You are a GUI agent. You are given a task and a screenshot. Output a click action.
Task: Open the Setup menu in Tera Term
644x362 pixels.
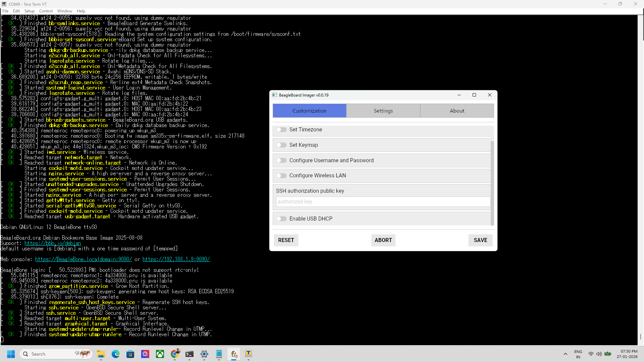pyautogui.click(x=29, y=11)
